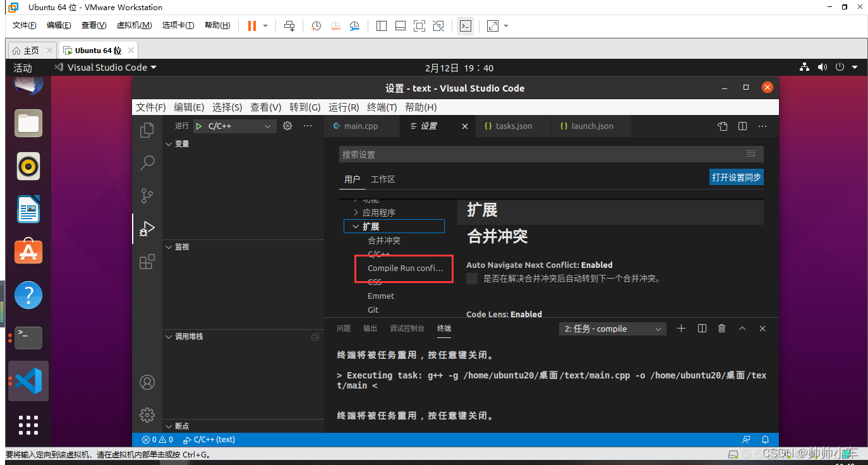Open the 调试控制台 panel tab
The width and height of the screenshot is (868, 465).
[407, 329]
